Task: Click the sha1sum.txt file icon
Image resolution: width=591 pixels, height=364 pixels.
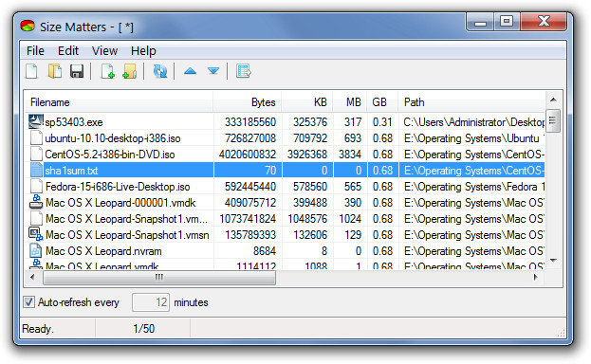Action: click(x=36, y=171)
